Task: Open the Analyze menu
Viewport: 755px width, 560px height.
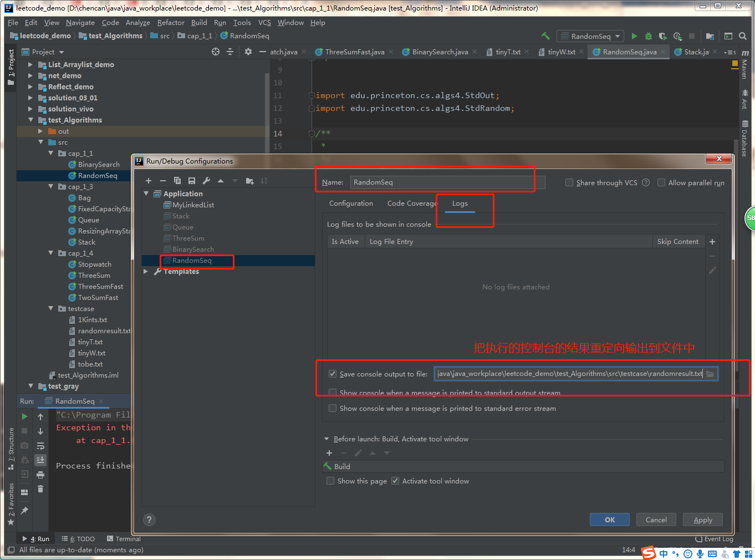Action: (138, 23)
